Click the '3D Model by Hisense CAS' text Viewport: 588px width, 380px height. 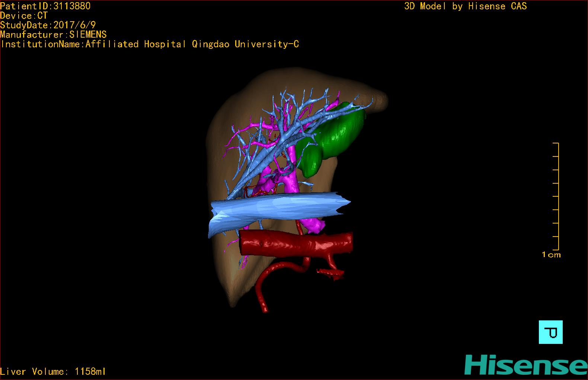click(466, 6)
